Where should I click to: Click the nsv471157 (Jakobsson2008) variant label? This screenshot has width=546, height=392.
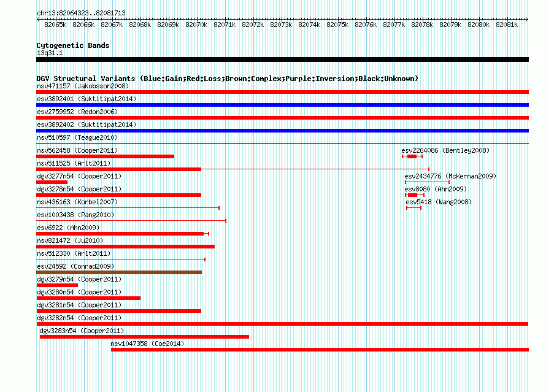pyautogui.click(x=83, y=86)
